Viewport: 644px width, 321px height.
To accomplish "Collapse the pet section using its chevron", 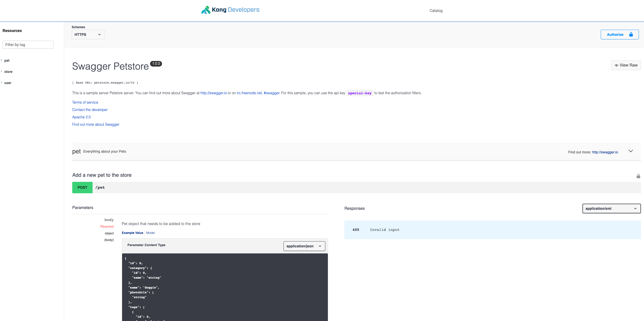I will point(631,151).
